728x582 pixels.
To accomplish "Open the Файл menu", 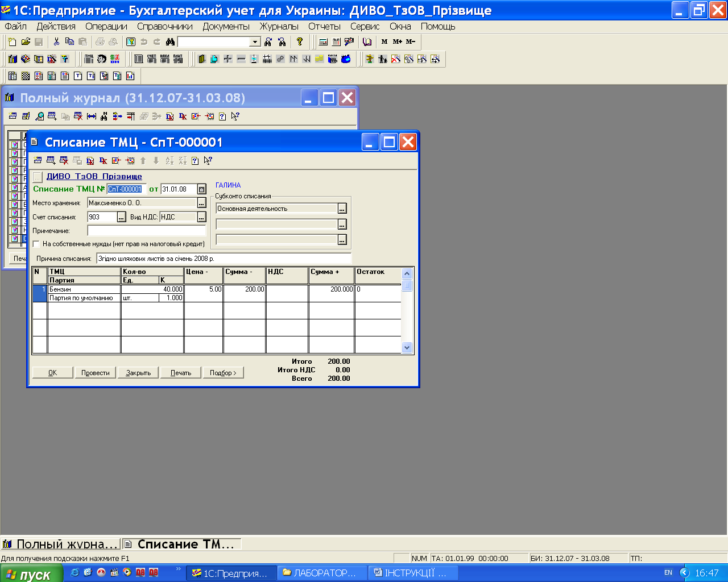I will pyautogui.click(x=16, y=26).
